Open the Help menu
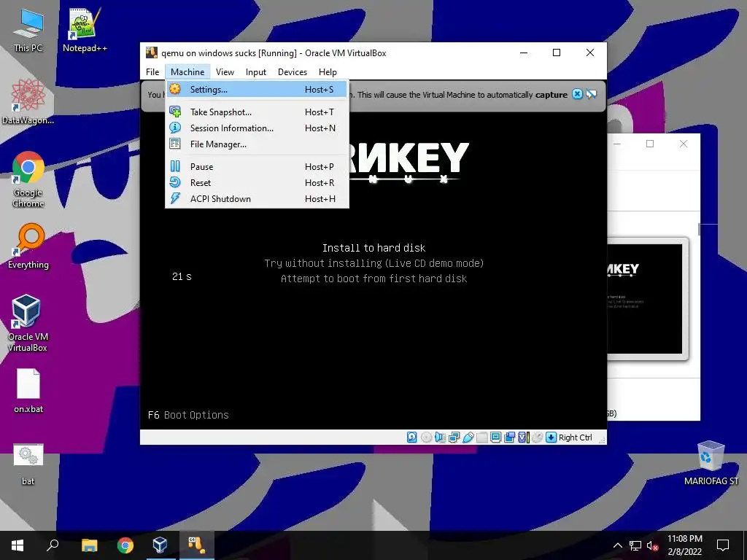 tap(328, 72)
